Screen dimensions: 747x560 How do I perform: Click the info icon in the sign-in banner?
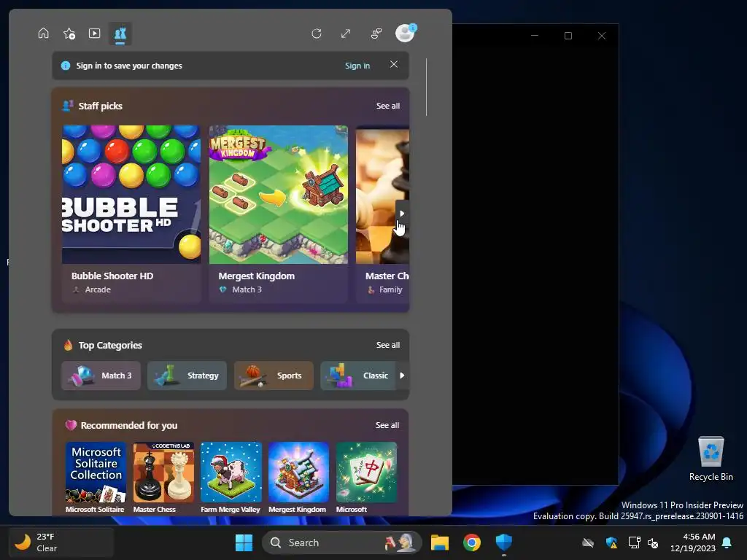tap(66, 66)
